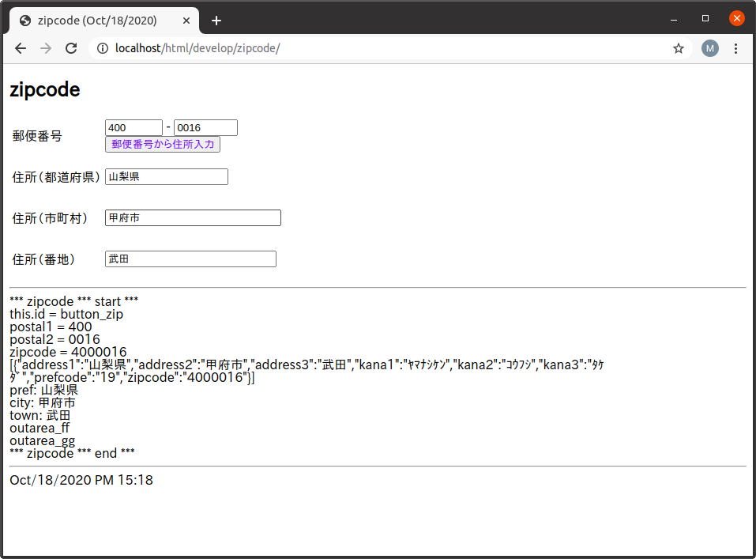The image size is (756, 559).
Task: Reload the zipcode page
Action: (x=71, y=48)
